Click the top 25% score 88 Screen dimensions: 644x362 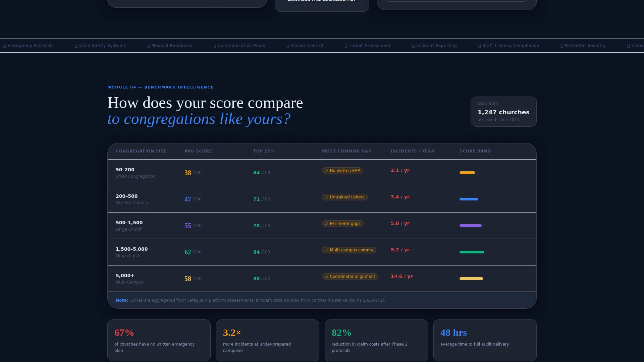point(257,279)
